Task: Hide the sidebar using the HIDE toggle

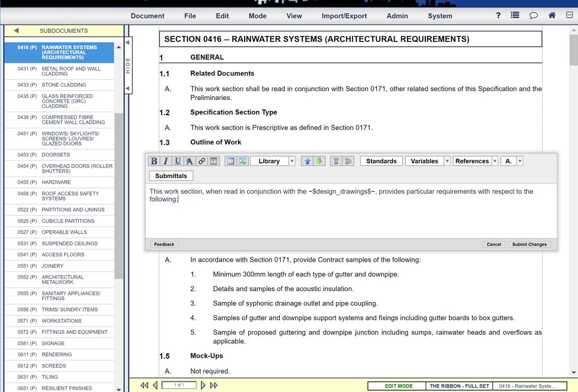Action: [128, 65]
